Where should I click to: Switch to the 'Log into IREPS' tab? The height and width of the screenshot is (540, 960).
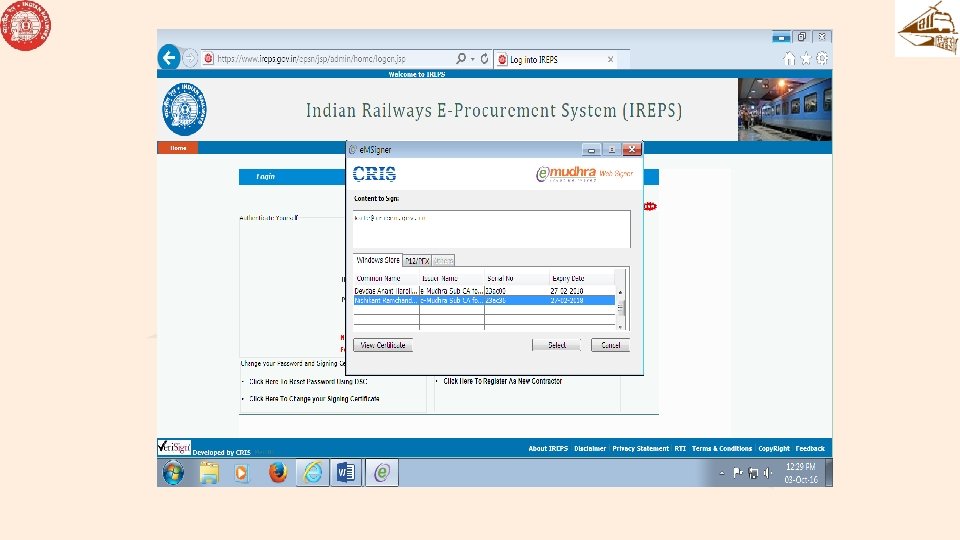pyautogui.click(x=555, y=59)
